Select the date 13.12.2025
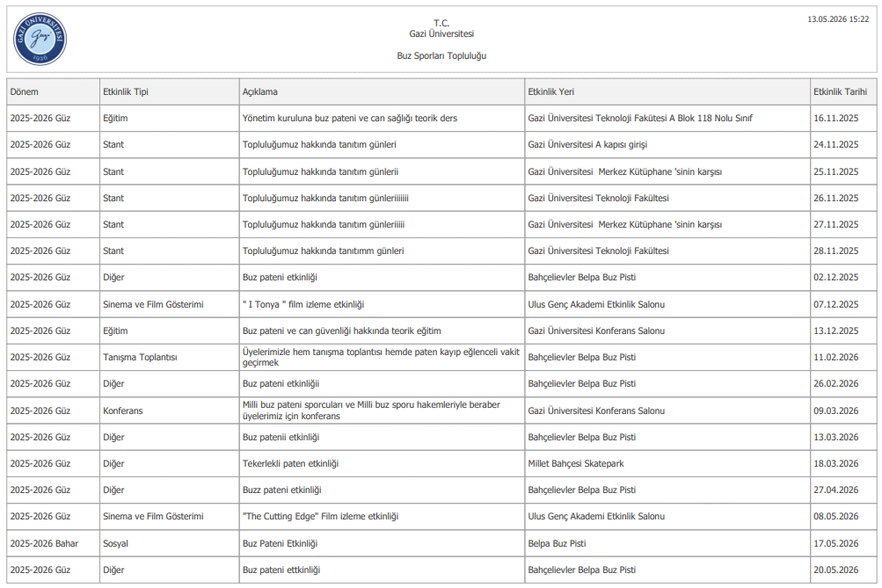882x588 pixels. (836, 330)
